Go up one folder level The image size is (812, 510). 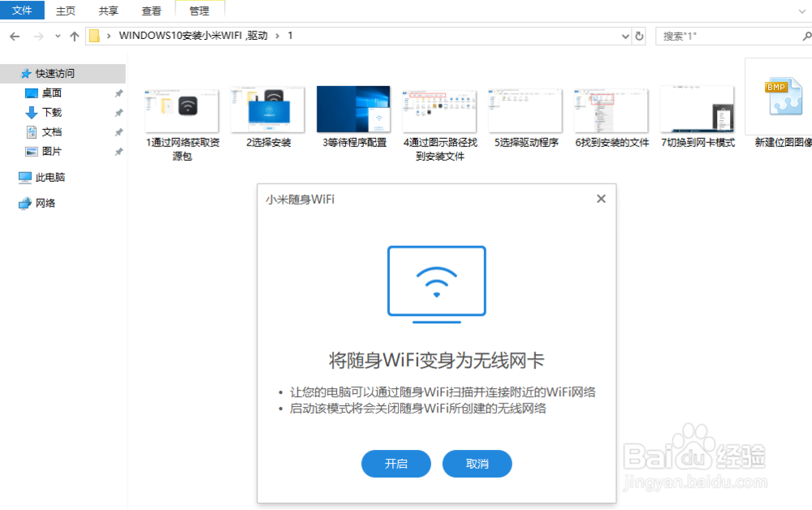[x=75, y=37]
